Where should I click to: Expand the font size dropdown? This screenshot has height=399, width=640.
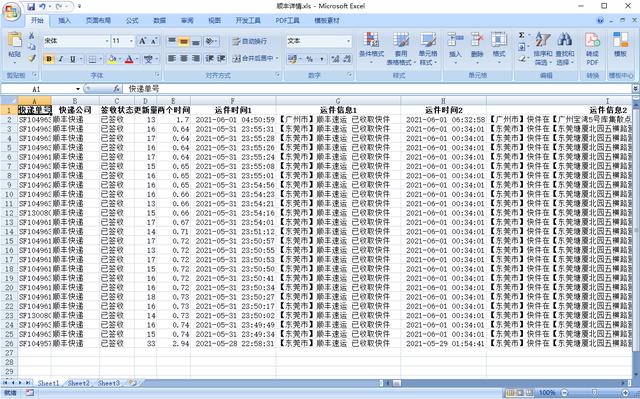tap(131, 41)
